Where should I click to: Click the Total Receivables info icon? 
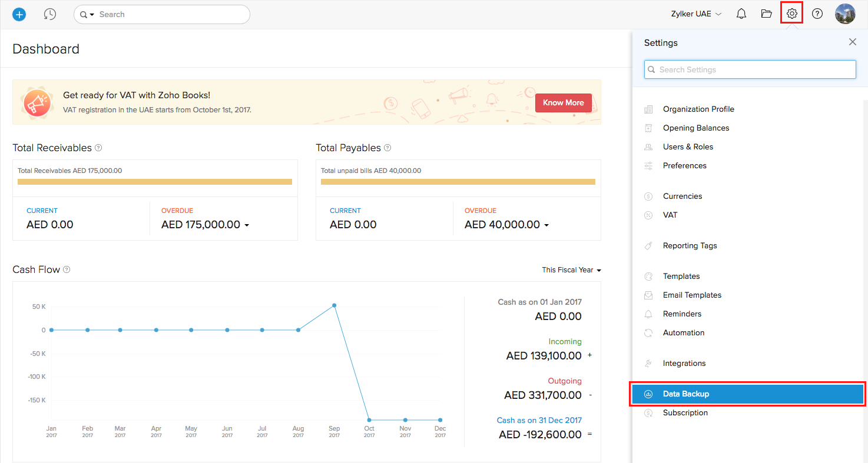tap(98, 148)
